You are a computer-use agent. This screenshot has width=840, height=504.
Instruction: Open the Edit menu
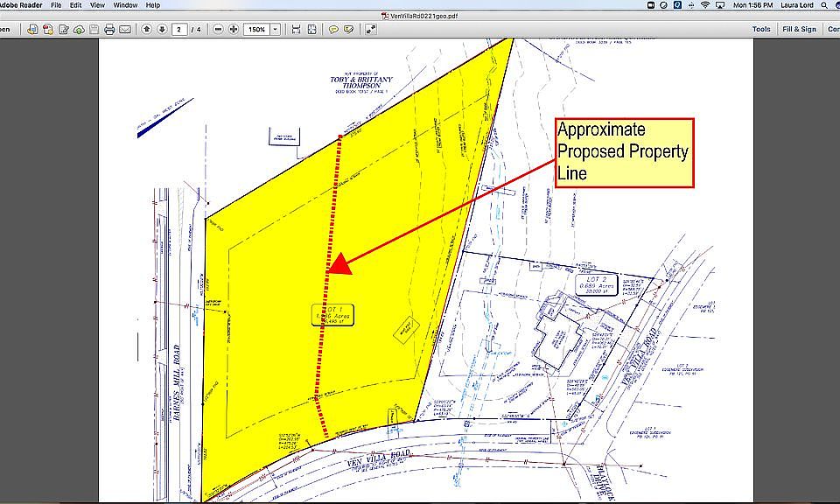coord(75,5)
